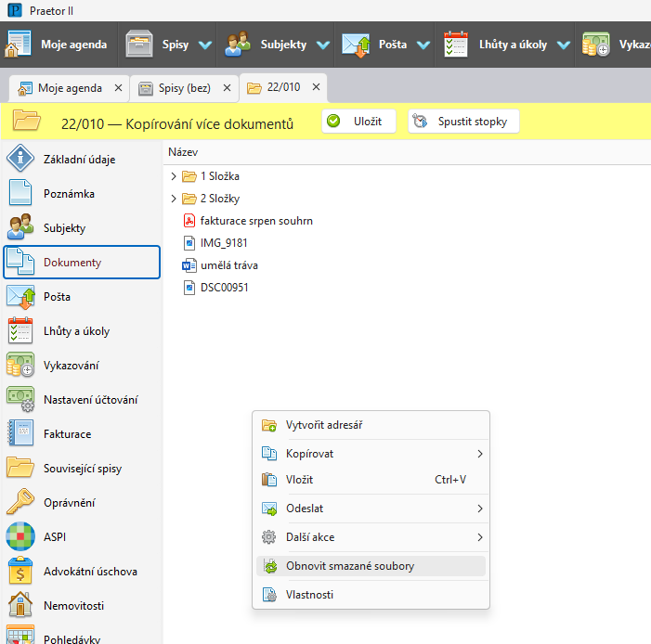Image resolution: width=651 pixels, height=644 pixels.
Task: Click the Uložit button
Action: point(358,122)
